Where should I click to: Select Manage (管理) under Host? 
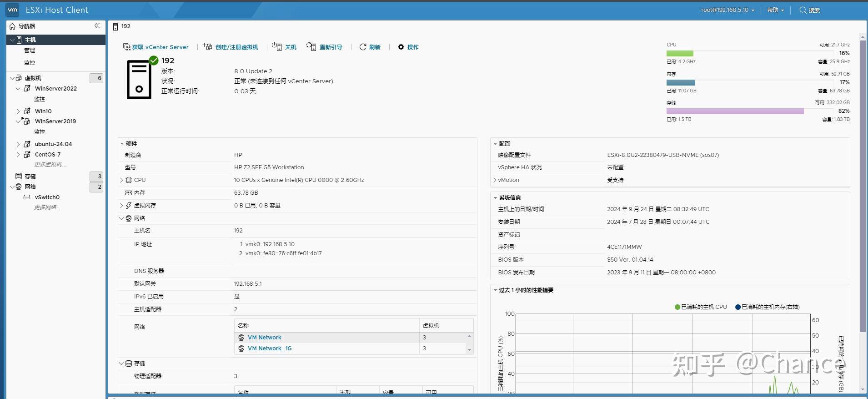(x=30, y=51)
